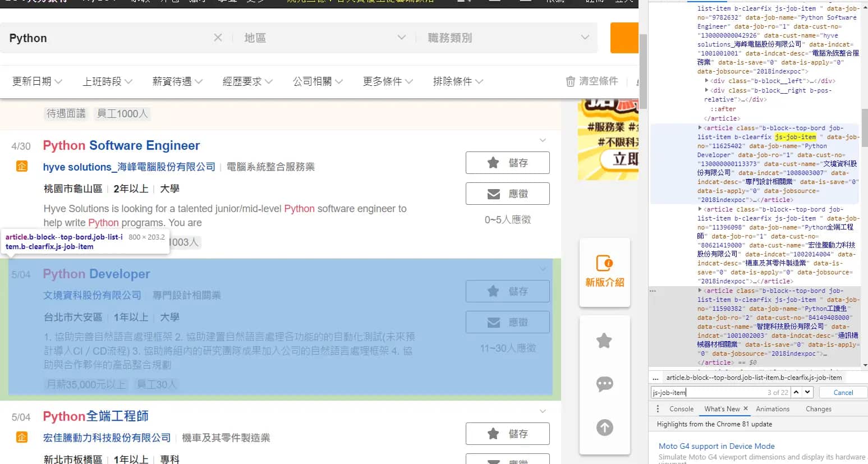Expand the 薪資待遇 salary filter

click(177, 81)
